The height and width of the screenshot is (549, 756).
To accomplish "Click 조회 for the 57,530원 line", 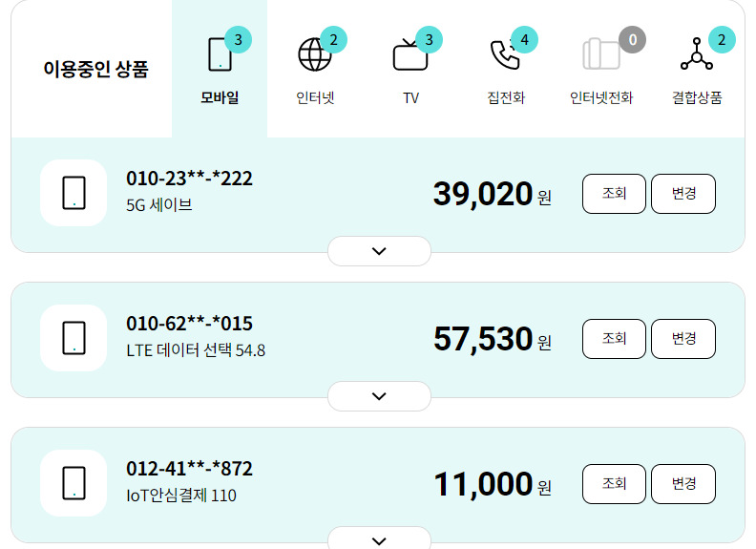I will click(614, 339).
